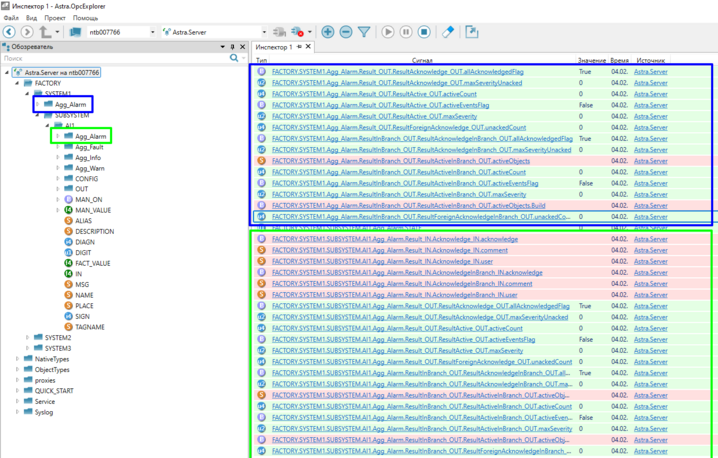Viewport: 718px width, 458px height.
Task: Open the Помощь menu
Action: [x=85, y=18]
